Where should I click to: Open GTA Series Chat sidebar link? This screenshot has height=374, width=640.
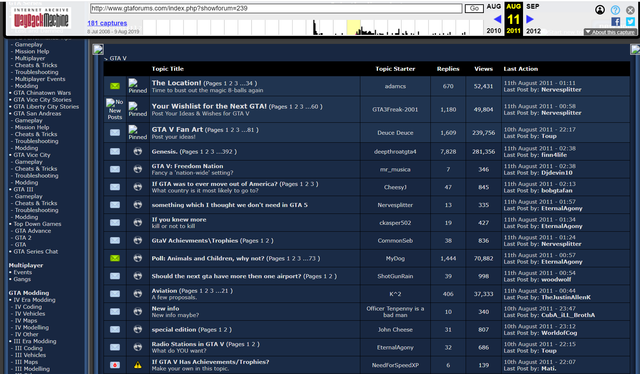coord(36,252)
